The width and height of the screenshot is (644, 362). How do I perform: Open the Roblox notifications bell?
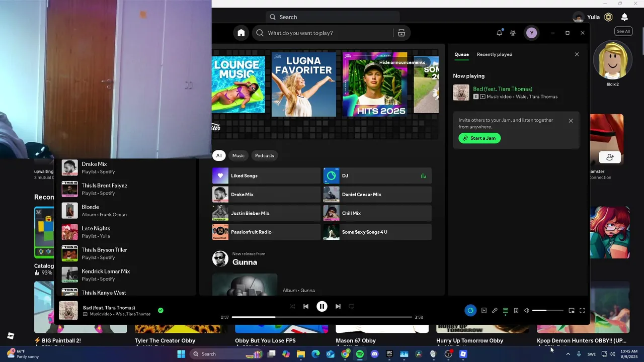[624, 17]
